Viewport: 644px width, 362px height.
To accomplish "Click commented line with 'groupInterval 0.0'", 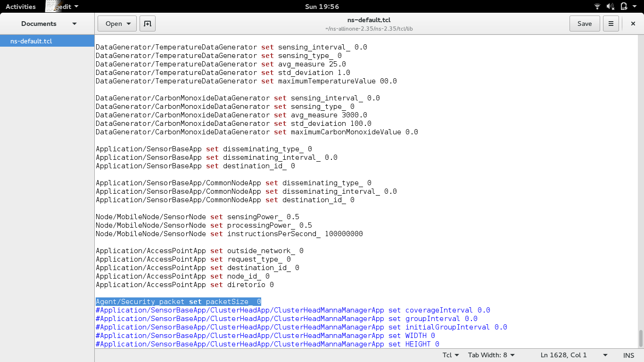I will click(x=287, y=319).
